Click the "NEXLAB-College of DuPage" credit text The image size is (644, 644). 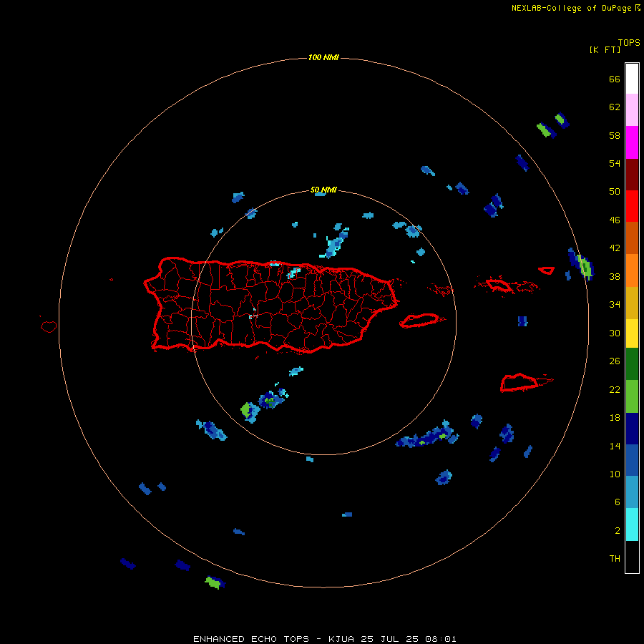[x=572, y=8]
